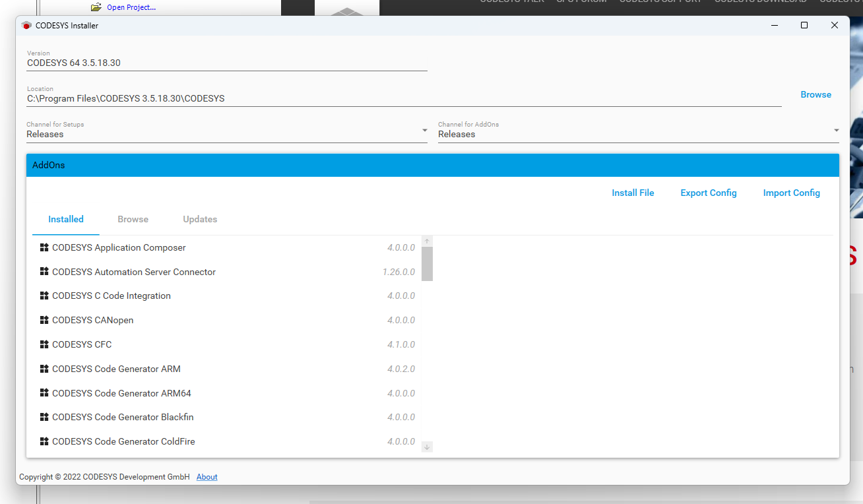The image size is (863, 504).
Task: Click the Install File button
Action: pos(633,193)
